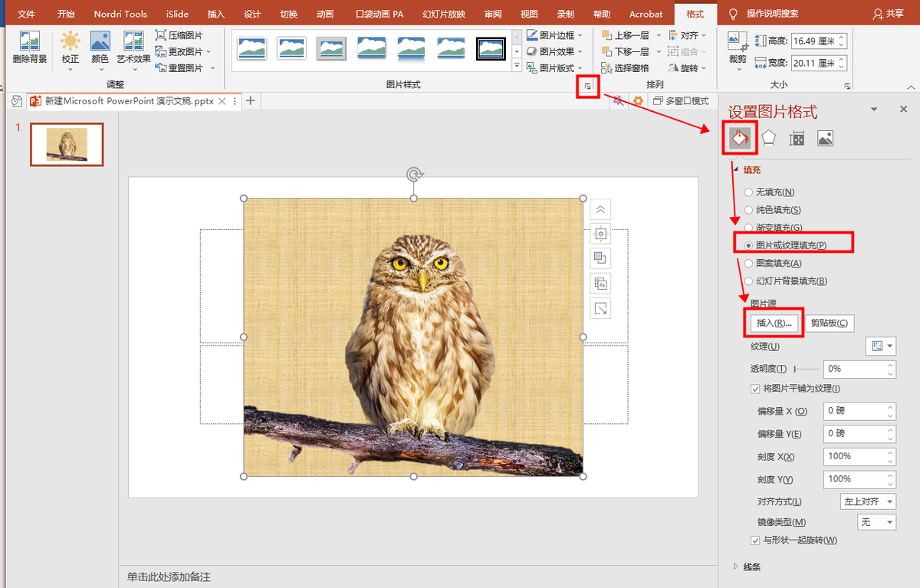
Task: Select the 无填充 radio button
Action: tap(749, 192)
